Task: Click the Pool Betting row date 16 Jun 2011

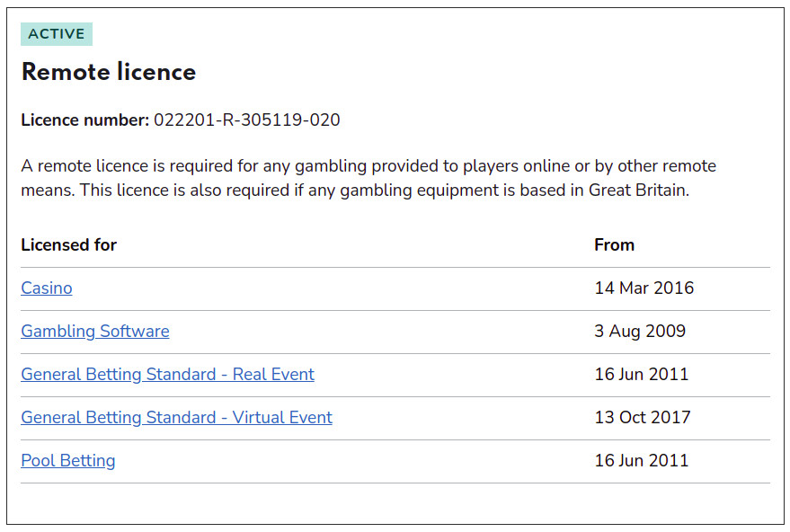Action: [641, 461]
